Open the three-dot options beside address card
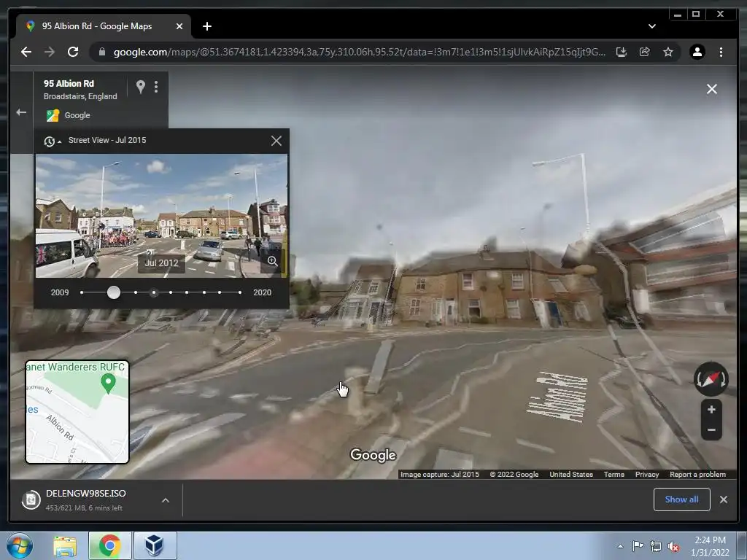This screenshot has height=560, width=747. point(156,87)
